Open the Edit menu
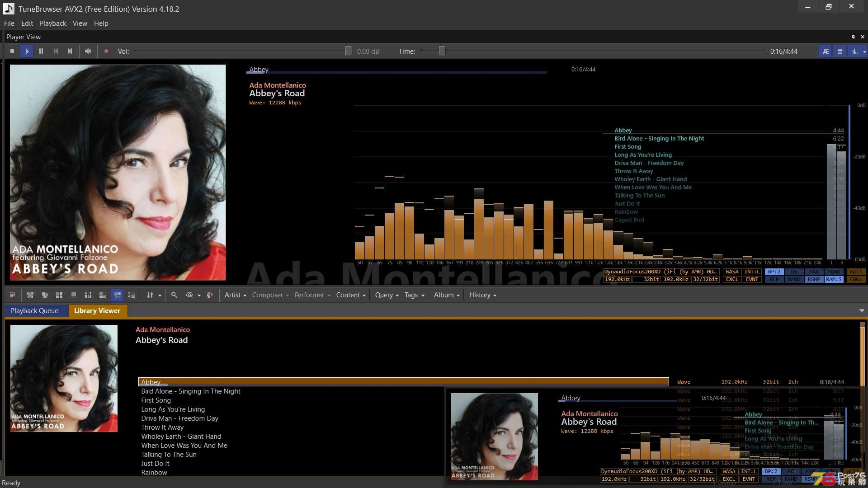This screenshot has height=488, width=868. click(27, 23)
